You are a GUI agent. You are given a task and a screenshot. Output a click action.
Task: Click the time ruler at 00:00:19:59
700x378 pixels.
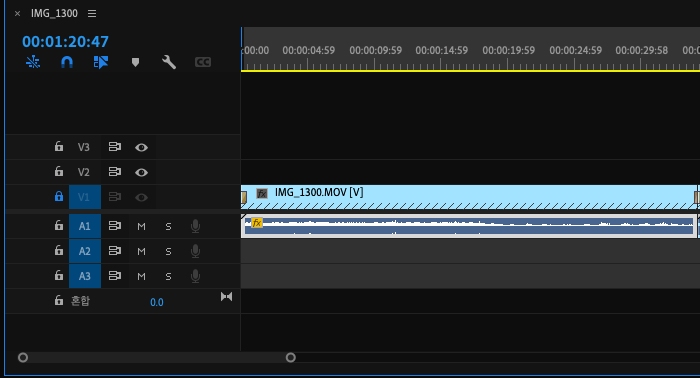point(508,50)
